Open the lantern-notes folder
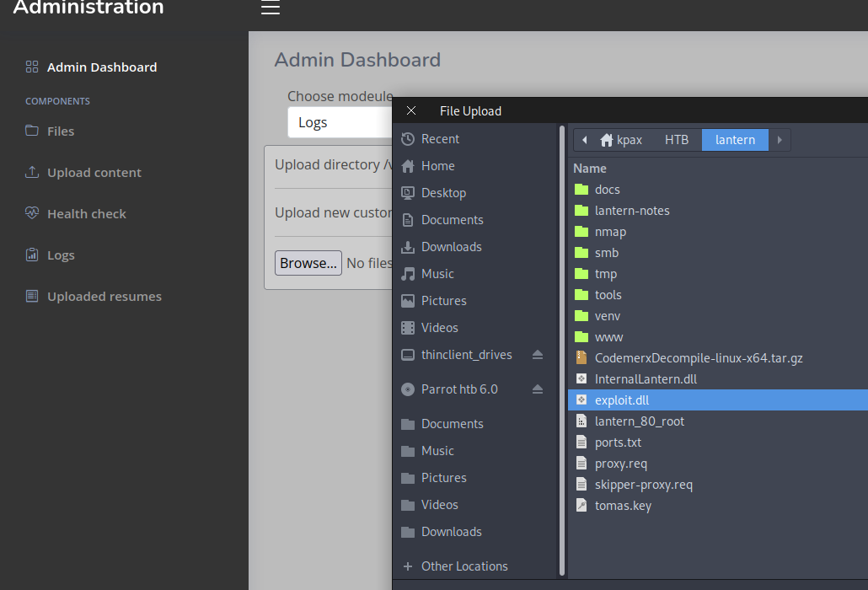The height and width of the screenshot is (590, 868). pos(632,211)
